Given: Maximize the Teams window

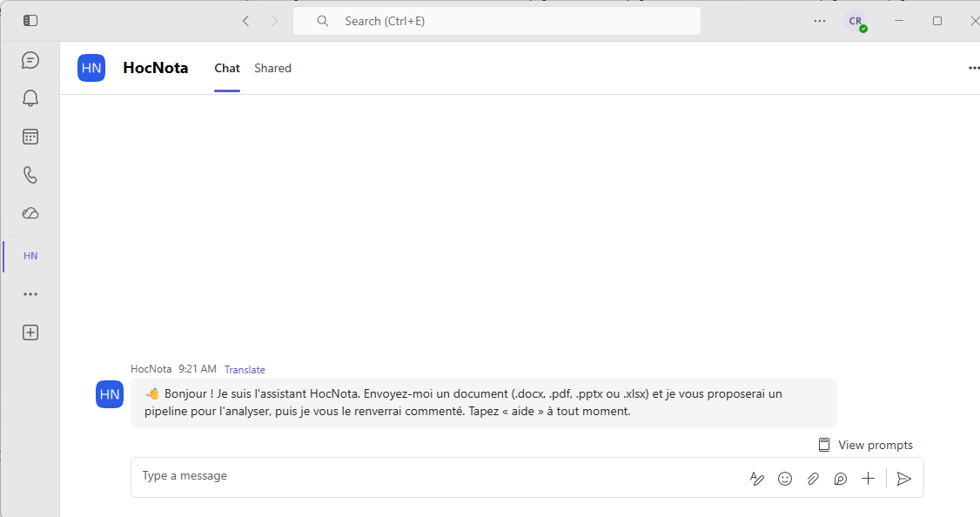Looking at the screenshot, I should tap(936, 21).
